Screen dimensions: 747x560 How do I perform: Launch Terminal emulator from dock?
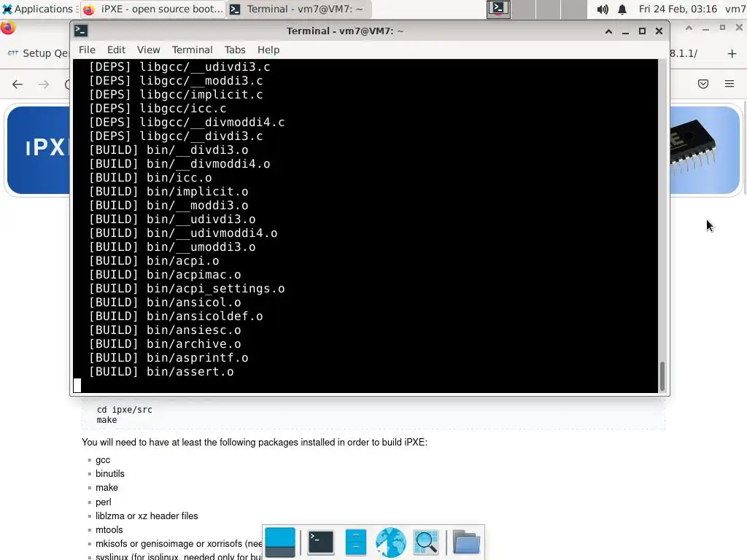pos(321,542)
